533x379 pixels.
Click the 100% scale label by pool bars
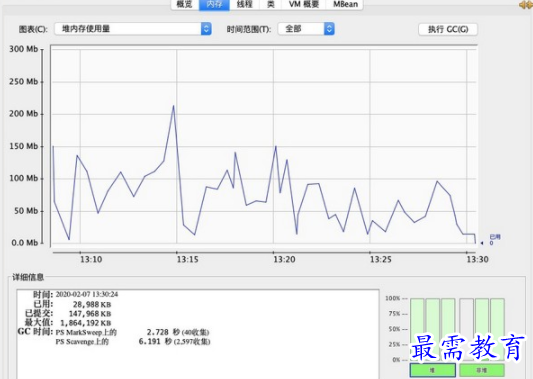[x=393, y=298]
